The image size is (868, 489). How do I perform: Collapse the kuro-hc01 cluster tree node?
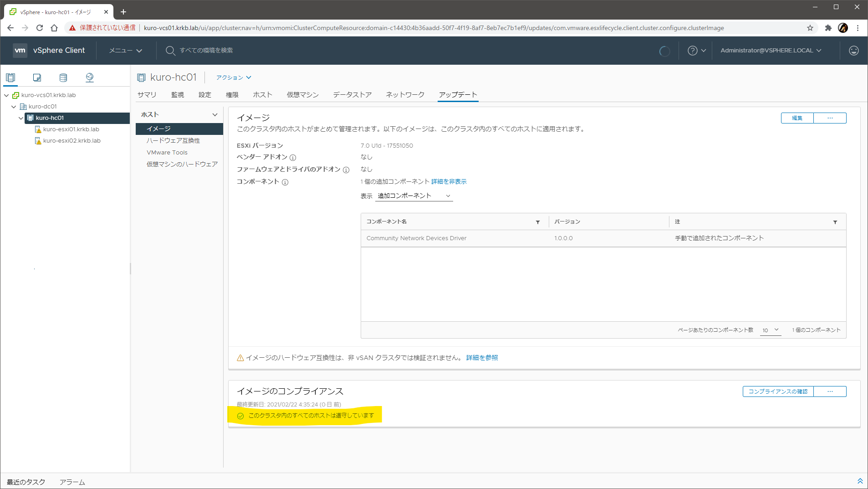[x=21, y=118]
